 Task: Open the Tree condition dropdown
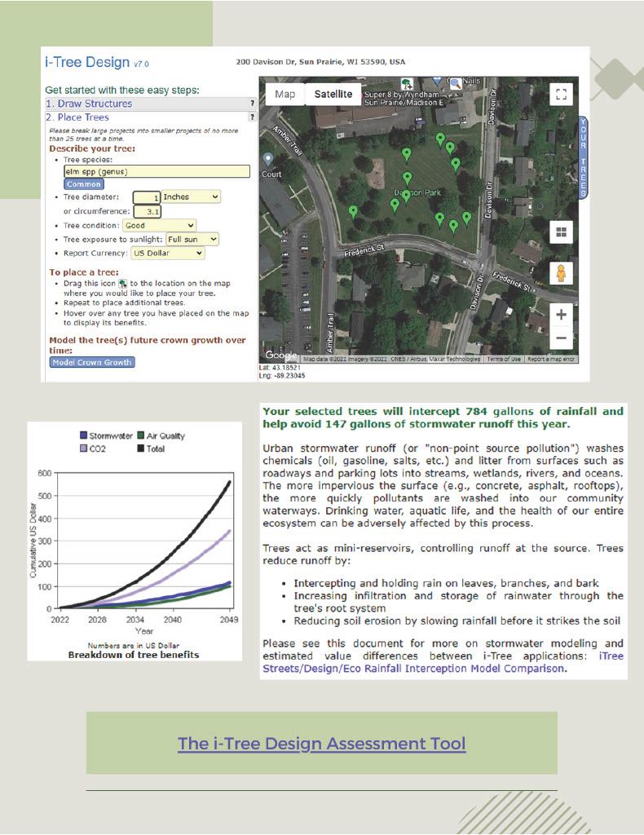point(159,225)
